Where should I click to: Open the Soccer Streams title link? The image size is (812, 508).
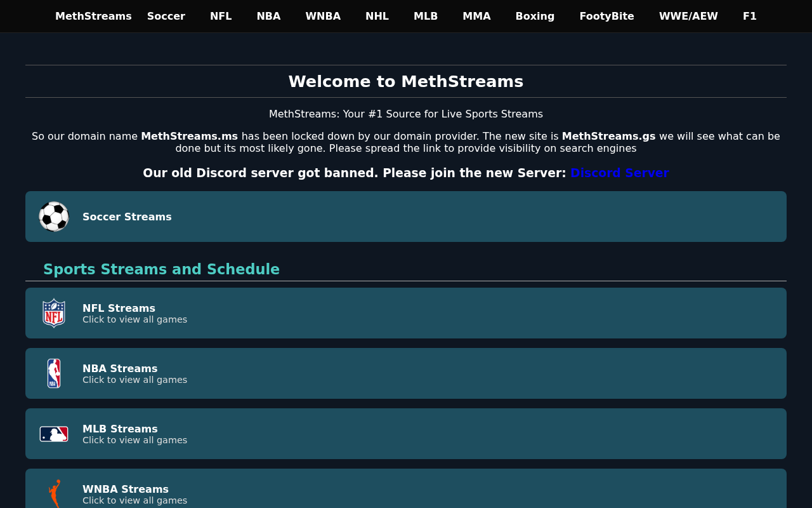tap(127, 217)
